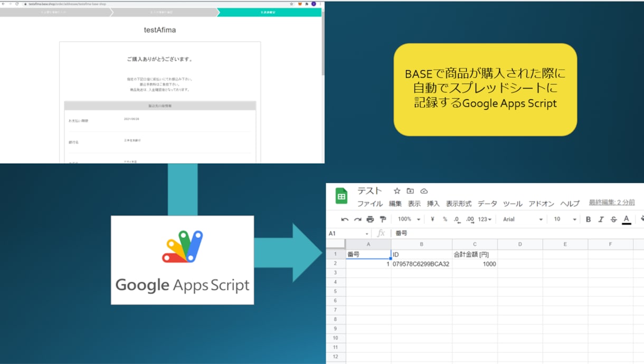Screen dimensions: 644x364
Task: Open the 100% zoom dropdown
Action: 409,219
